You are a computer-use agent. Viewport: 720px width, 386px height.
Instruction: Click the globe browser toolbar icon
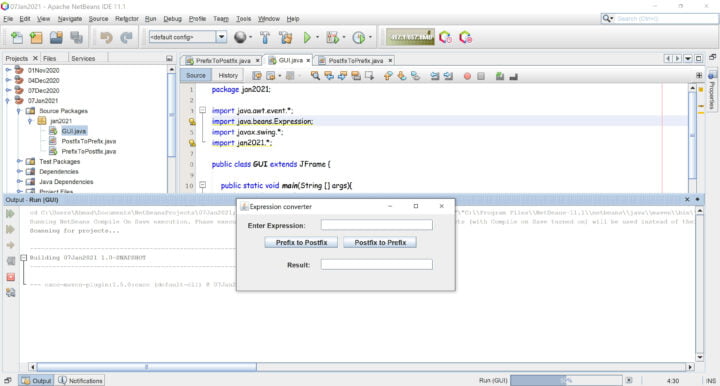pos(240,37)
